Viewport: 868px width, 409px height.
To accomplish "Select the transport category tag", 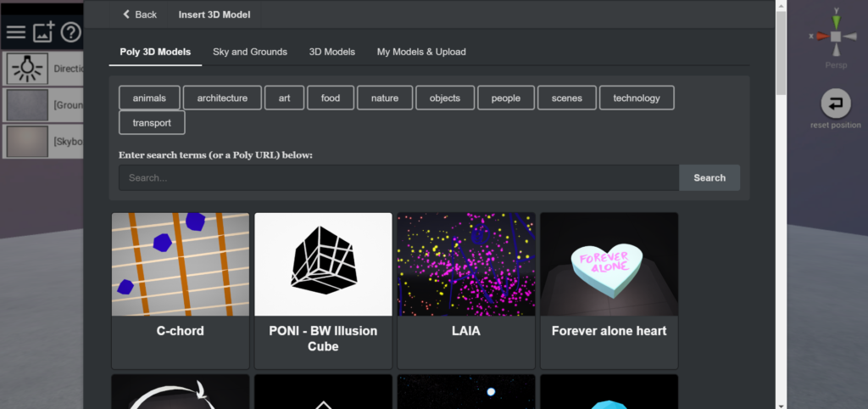I will coord(152,122).
